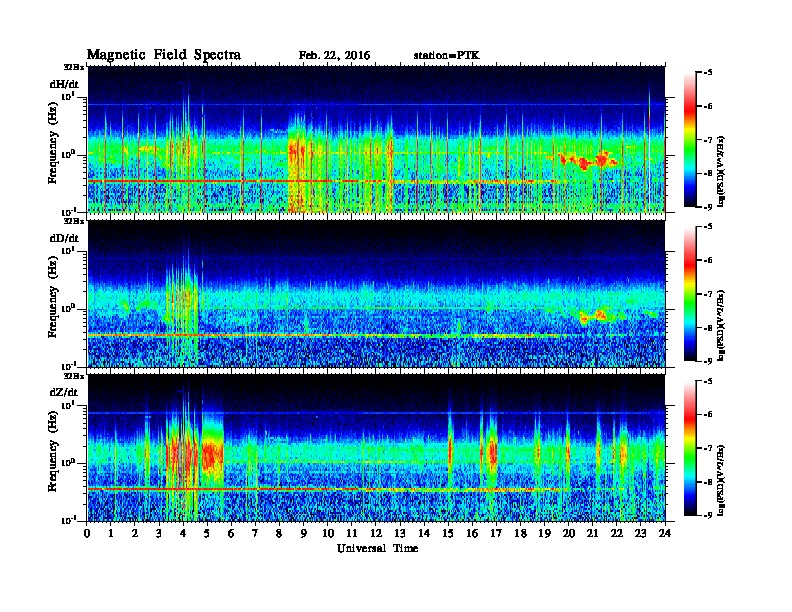Click the "7" Universal Time tick label

[256, 533]
